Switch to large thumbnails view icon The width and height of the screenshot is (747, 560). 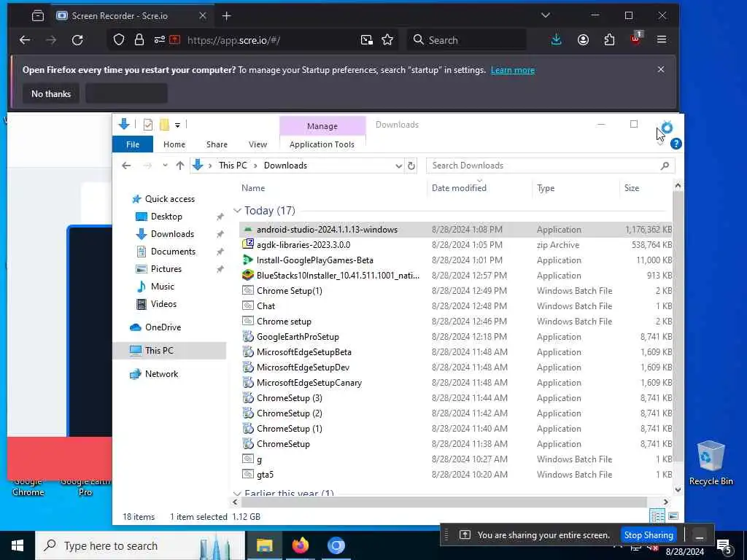(x=673, y=516)
